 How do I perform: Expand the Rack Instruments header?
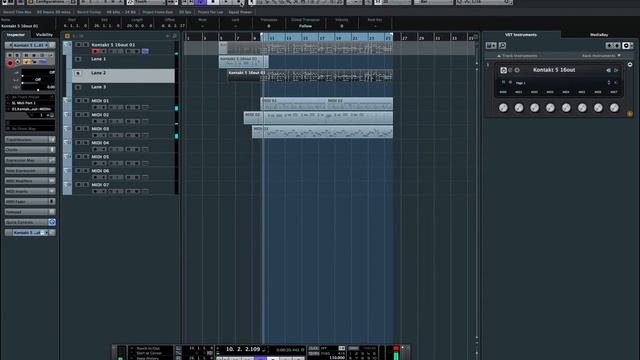(601, 56)
